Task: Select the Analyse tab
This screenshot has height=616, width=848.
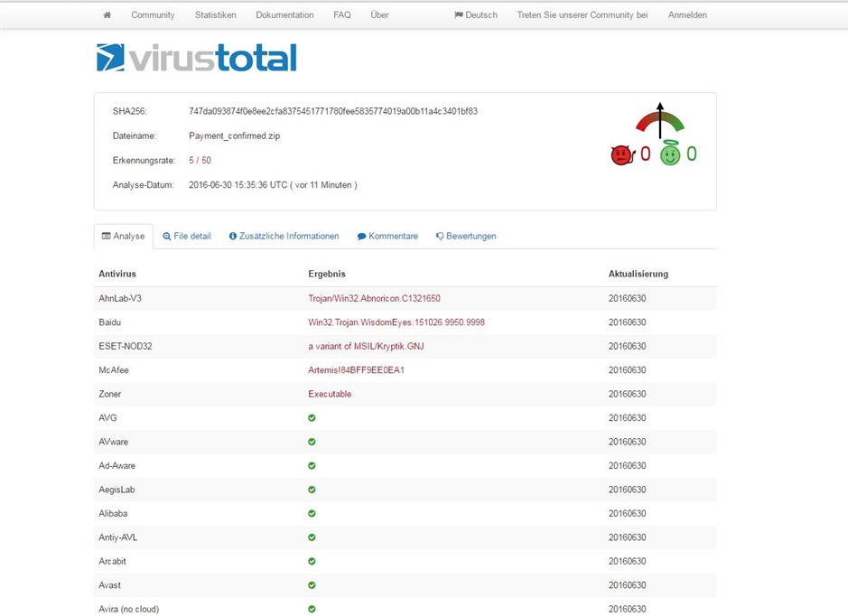Action: tap(124, 237)
